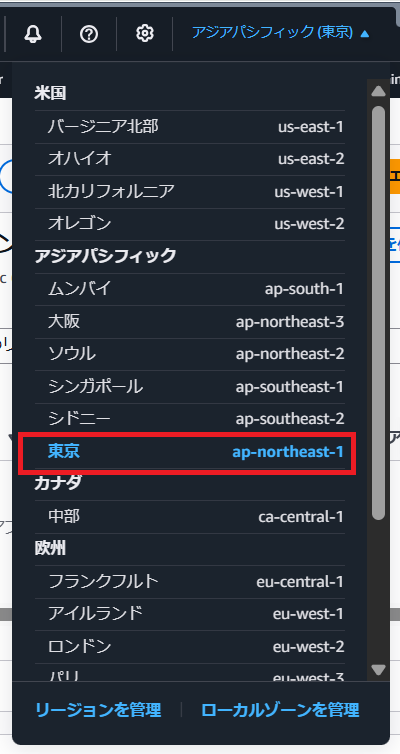Screen dimensions: 400x754
Task: Choose シンガポール ap-southeast-1 region
Action: tap(189, 387)
